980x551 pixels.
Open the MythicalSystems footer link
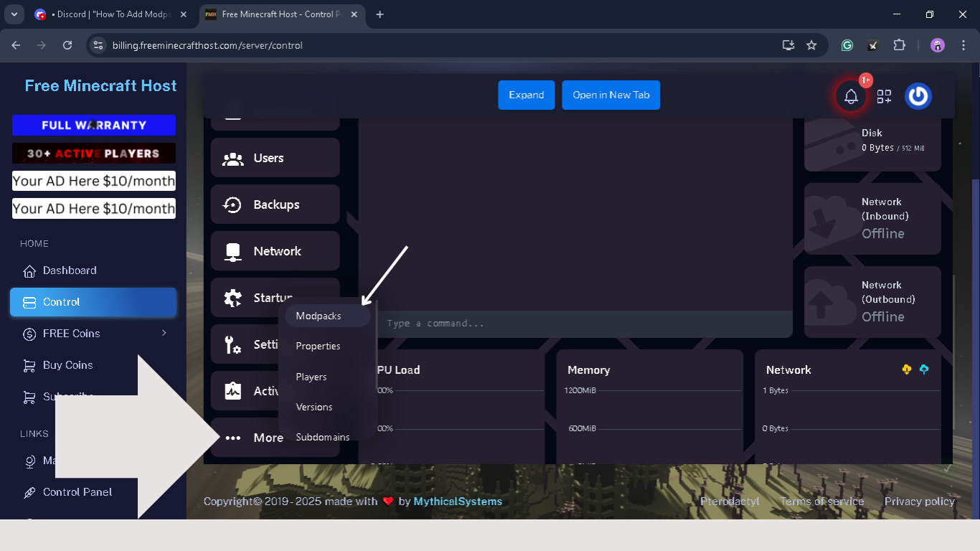[x=458, y=501]
